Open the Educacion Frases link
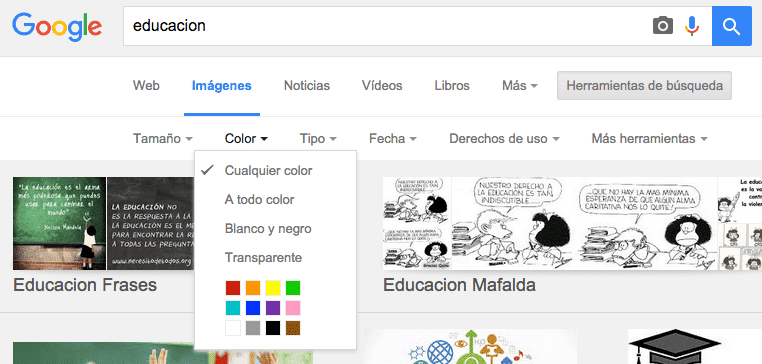The height and width of the screenshot is (364, 762). tap(85, 285)
